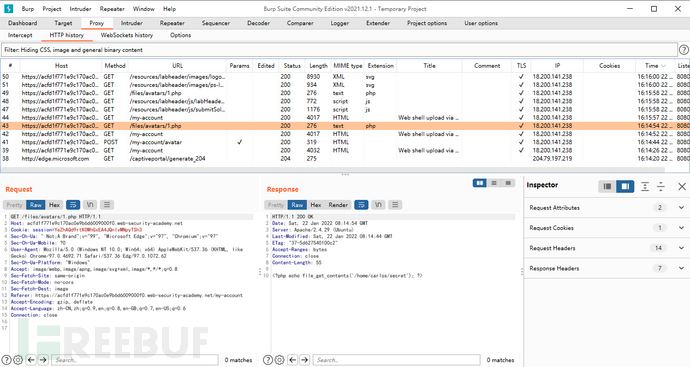Switch to the Logger tab
This screenshot has width=690, height=367.
(340, 23)
